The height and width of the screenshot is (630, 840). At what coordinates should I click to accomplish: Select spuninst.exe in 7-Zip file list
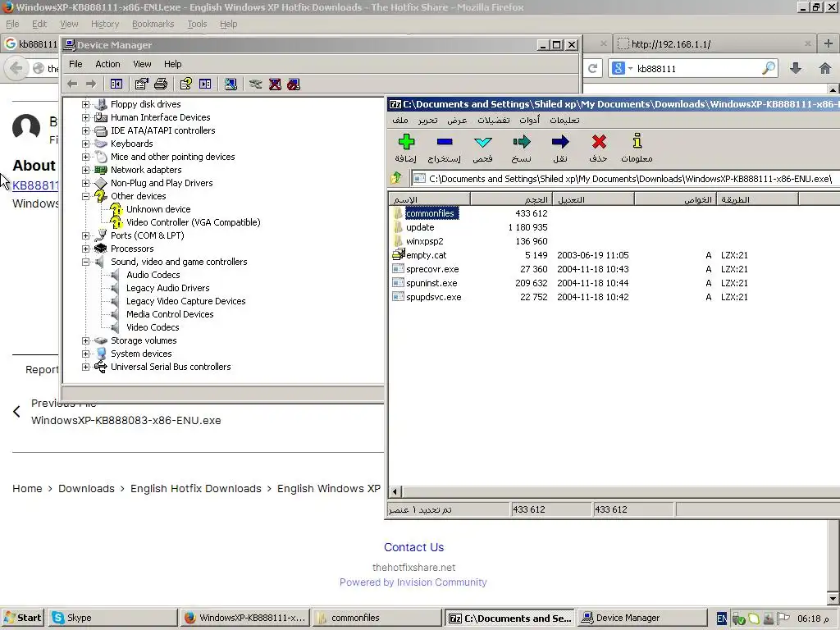[431, 283]
